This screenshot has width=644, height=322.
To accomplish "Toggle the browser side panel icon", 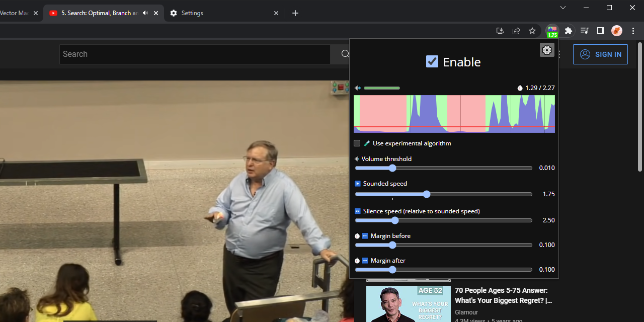I will pos(600,31).
